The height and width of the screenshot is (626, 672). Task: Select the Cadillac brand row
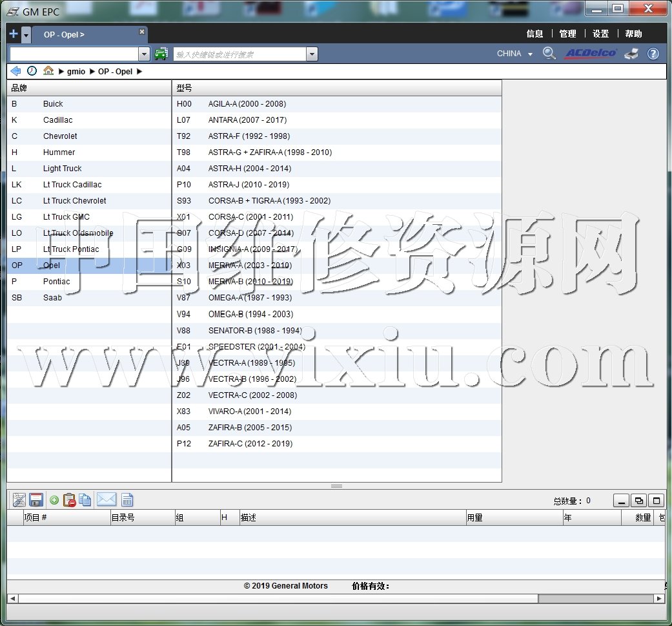58,120
